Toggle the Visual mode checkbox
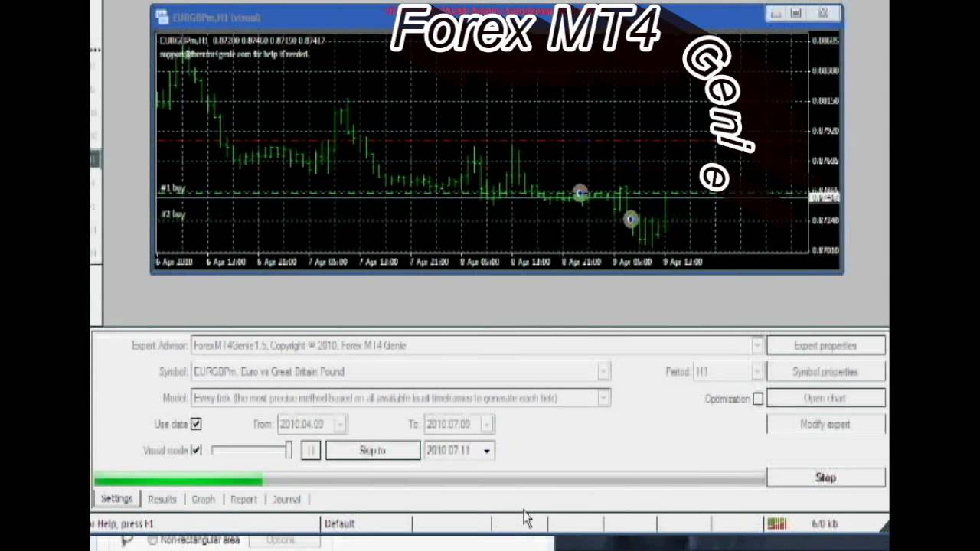The image size is (980, 551). pos(196,450)
